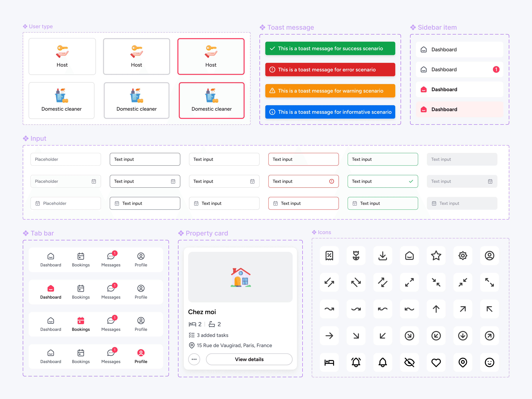This screenshot has width=532, height=399.
Task: Click red-bordered Text input without icon
Action: click(x=304, y=159)
